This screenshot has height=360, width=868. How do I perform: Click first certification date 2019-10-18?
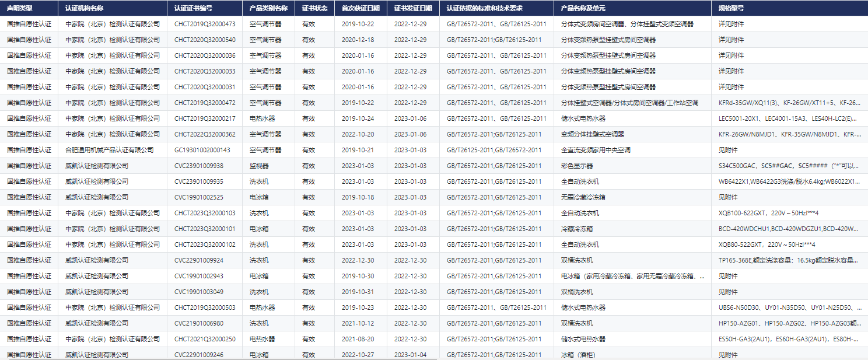(358, 197)
